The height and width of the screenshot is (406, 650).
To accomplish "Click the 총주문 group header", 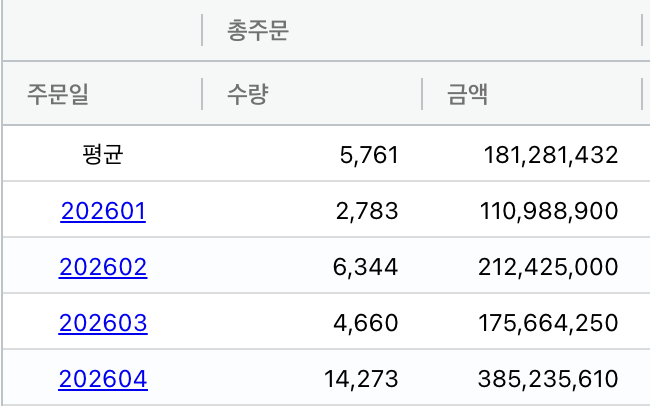I will click(258, 30).
